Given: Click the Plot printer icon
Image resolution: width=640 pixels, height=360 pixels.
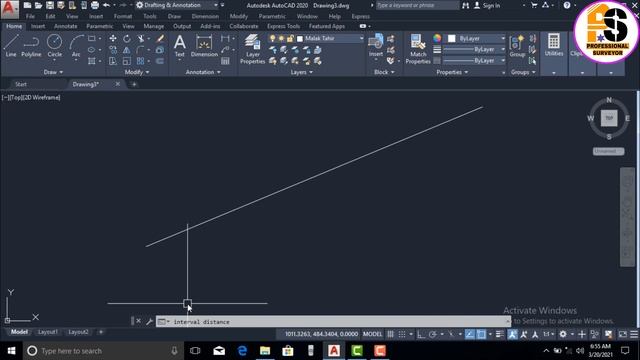Looking at the screenshot, I should [95, 5].
